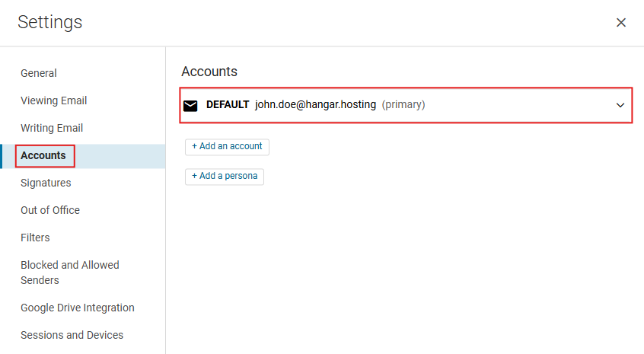Go to Google Drive Integration settings
Screen dimensions: 644x354
tap(77, 308)
